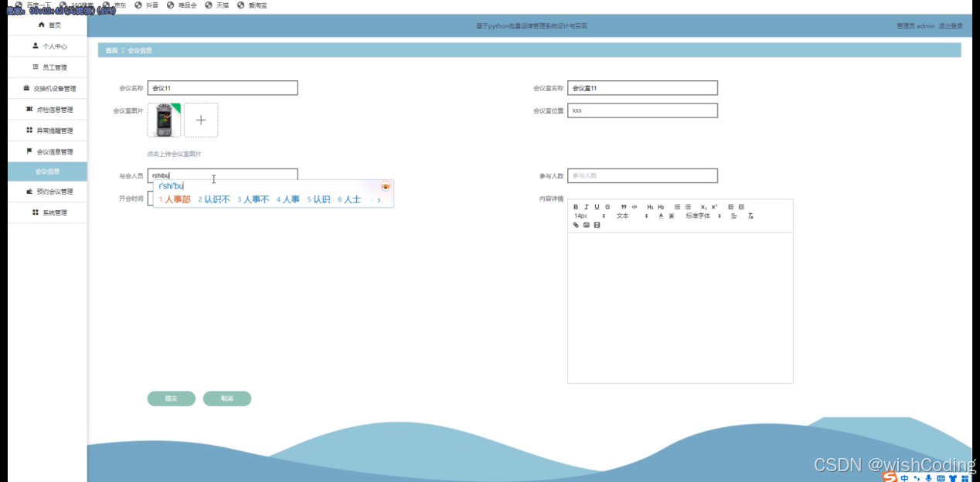Viewport: 980px width, 482px height.
Task: Apply Heading 2 (H2) style
Action: (x=661, y=207)
